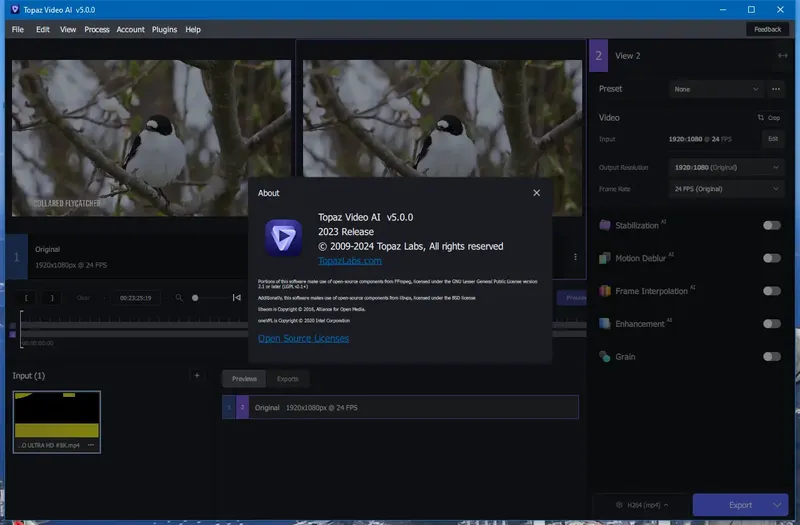This screenshot has height=525, width=800.
Task: Open the input video's more options
Action: coord(91,445)
